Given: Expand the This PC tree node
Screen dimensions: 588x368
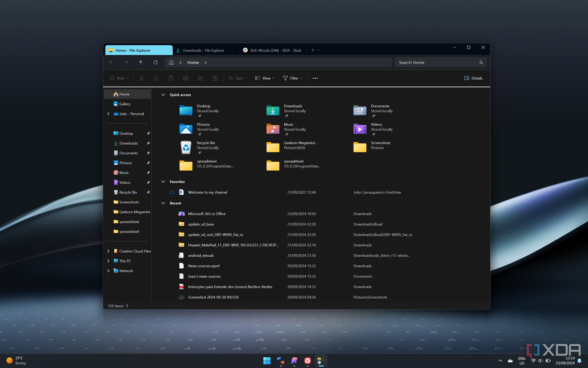Looking at the screenshot, I should [x=108, y=261].
